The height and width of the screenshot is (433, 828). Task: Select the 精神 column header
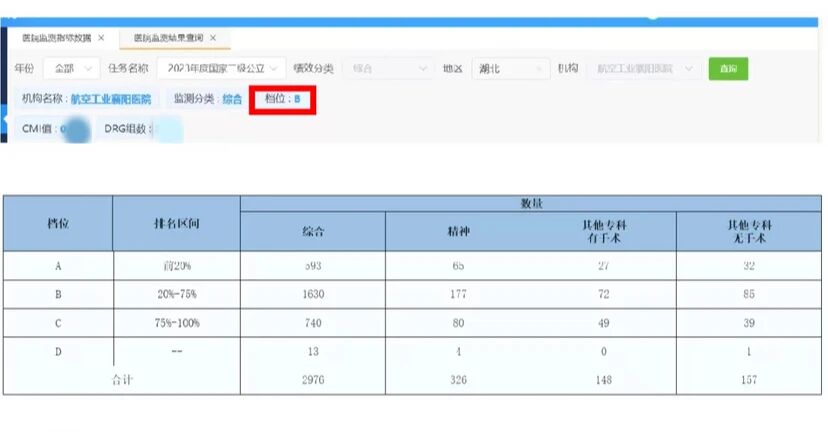pos(458,232)
